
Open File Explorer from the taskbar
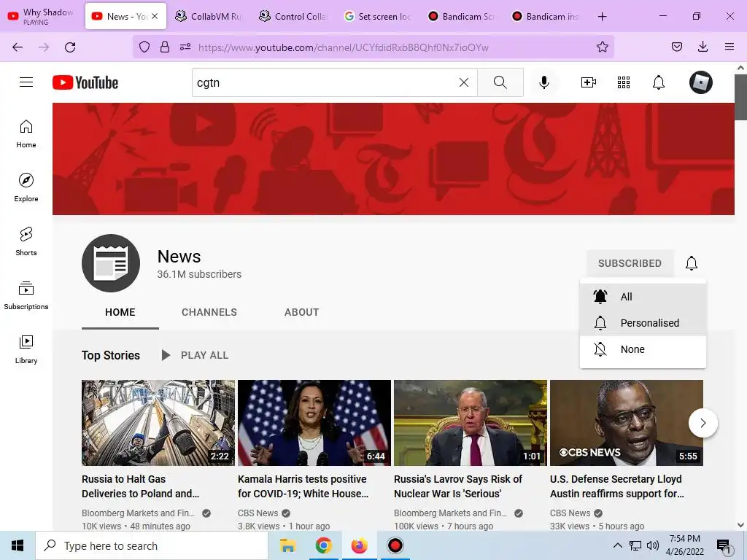coord(287,545)
